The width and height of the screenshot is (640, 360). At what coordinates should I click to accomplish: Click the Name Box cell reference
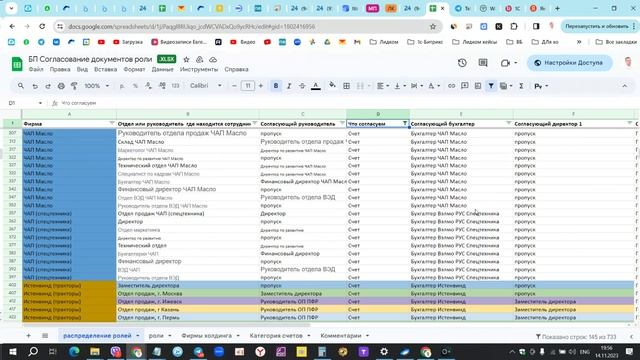(24, 103)
